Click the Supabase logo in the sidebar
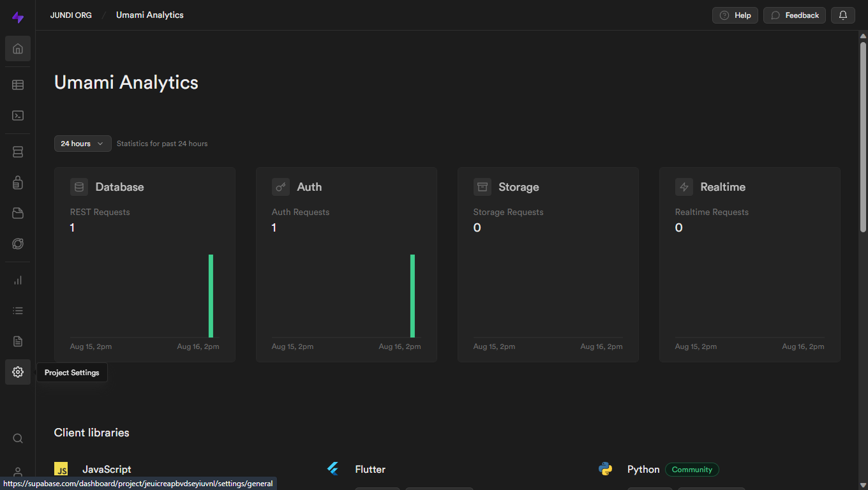Image resolution: width=868 pixels, height=490 pixels. pos(18,17)
